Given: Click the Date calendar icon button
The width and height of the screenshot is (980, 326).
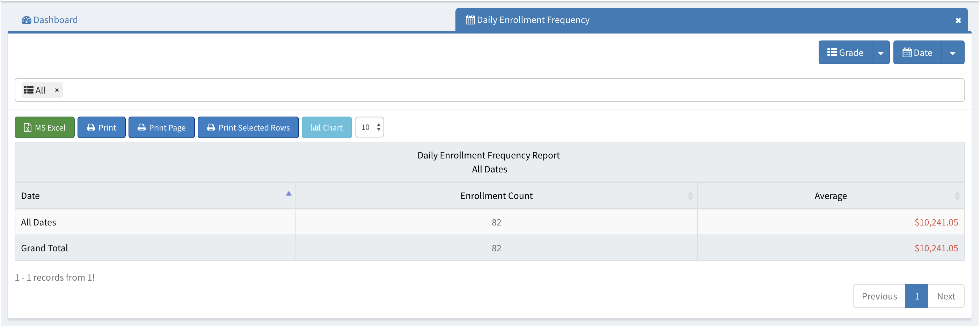Looking at the screenshot, I should [917, 52].
